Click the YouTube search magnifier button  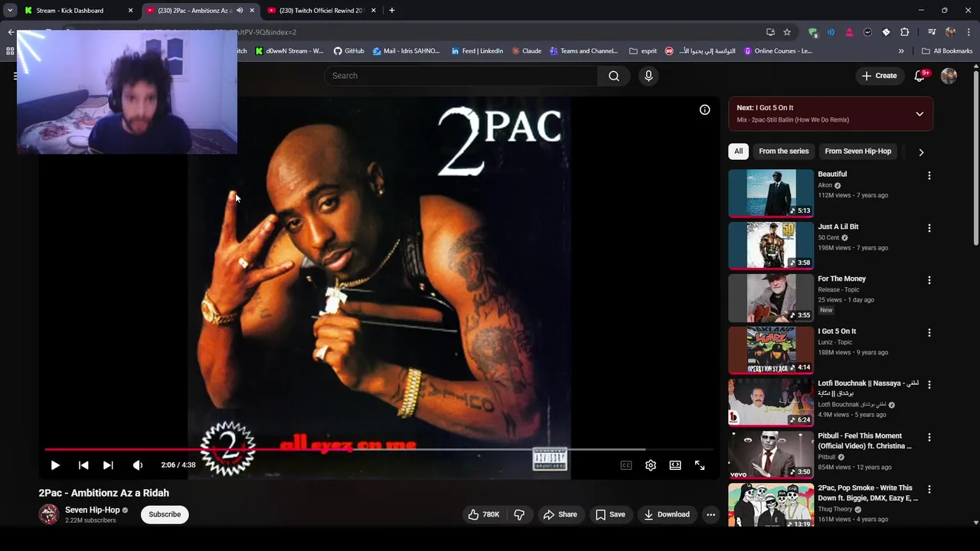tap(614, 76)
